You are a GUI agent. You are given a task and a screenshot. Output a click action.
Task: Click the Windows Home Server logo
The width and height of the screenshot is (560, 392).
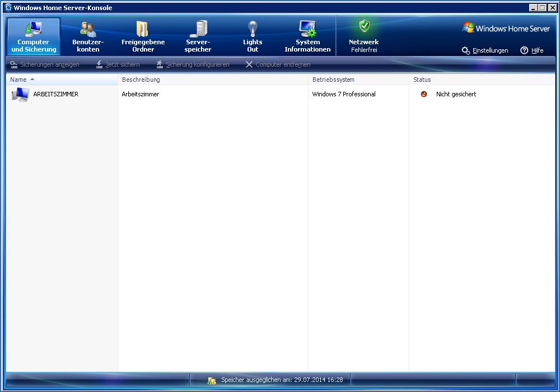click(506, 28)
